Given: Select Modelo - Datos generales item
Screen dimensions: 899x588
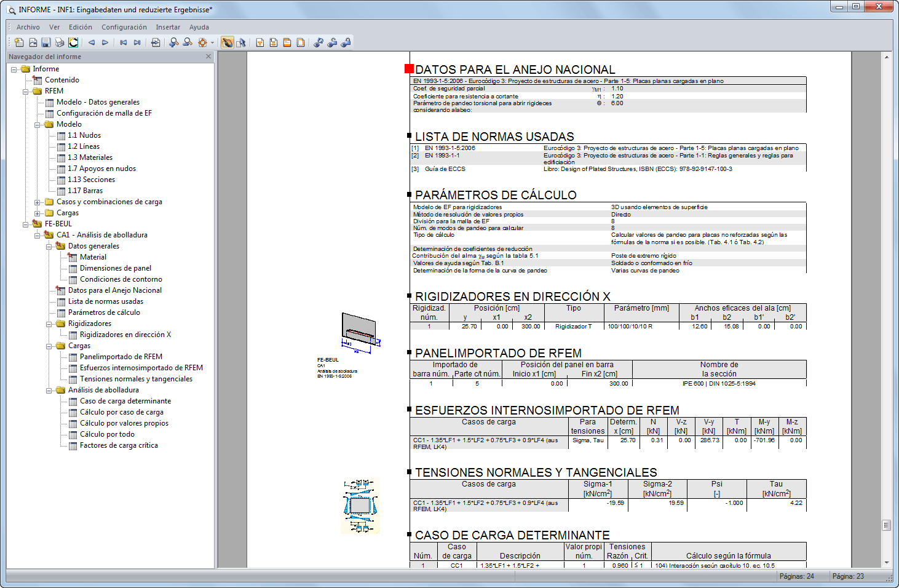Looking at the screenshot, I should coord(98,102).
